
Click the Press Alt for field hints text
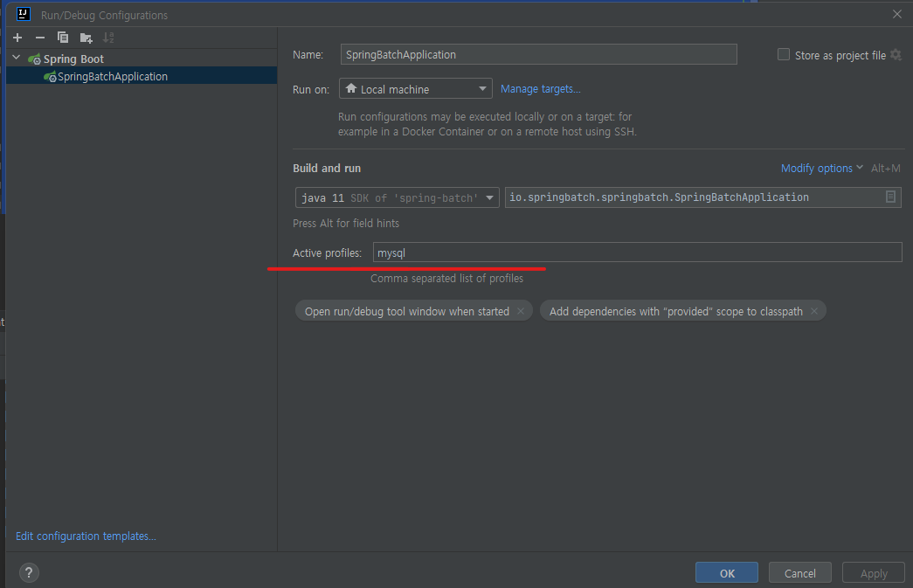click(x=346, y=223)
